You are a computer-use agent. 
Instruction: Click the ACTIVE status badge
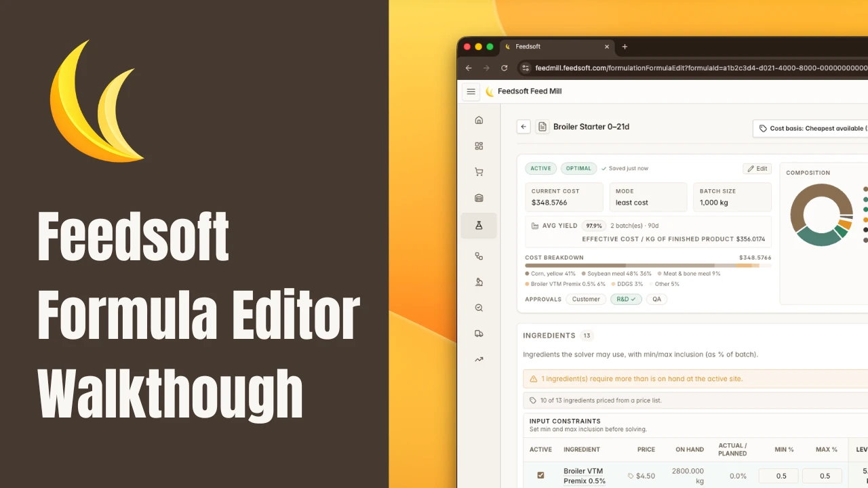(541, 168)
